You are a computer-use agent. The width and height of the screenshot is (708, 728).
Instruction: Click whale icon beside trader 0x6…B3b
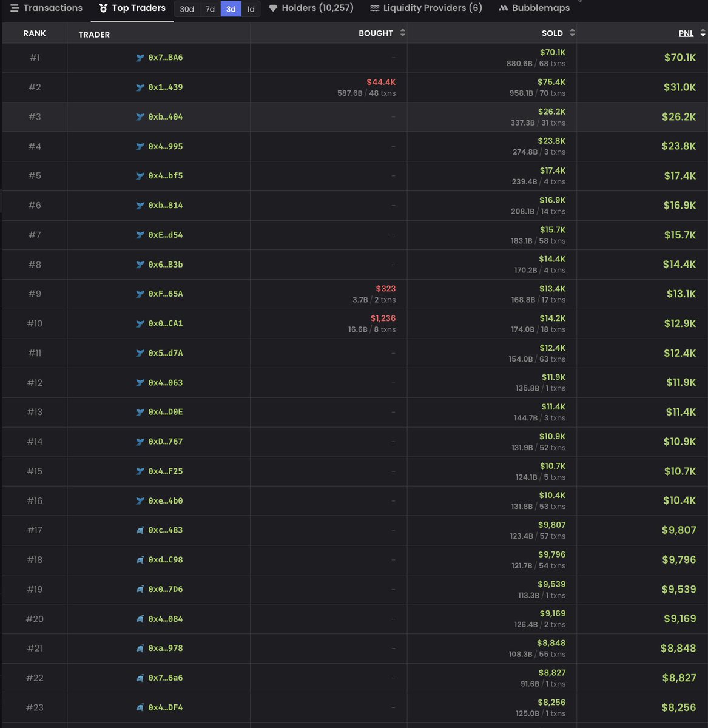click(x=140, y=265)
